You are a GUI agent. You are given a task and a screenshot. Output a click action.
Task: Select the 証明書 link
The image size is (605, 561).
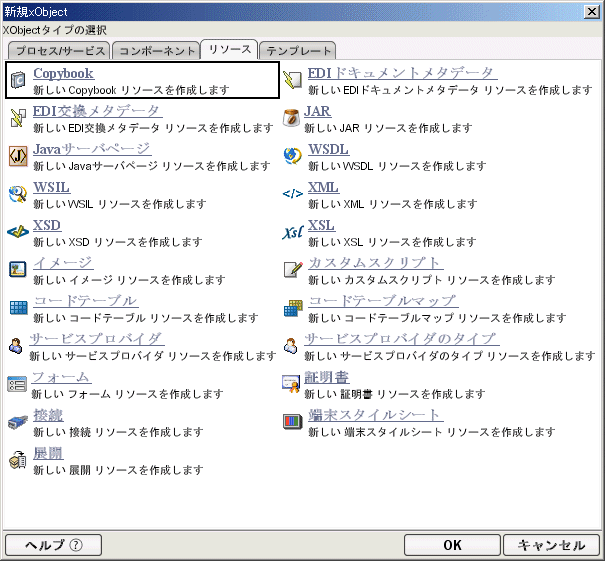click(327, 377)
